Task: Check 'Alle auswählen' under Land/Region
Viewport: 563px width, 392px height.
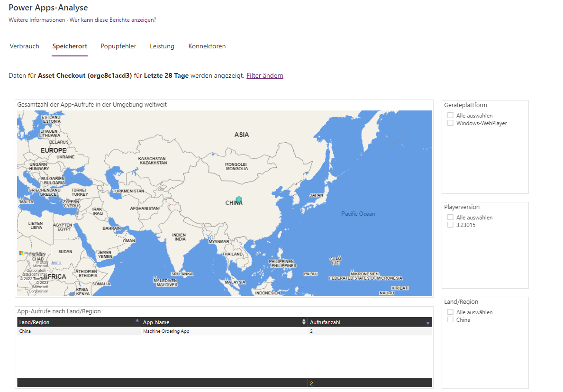Action: click(x=450, y=312)
